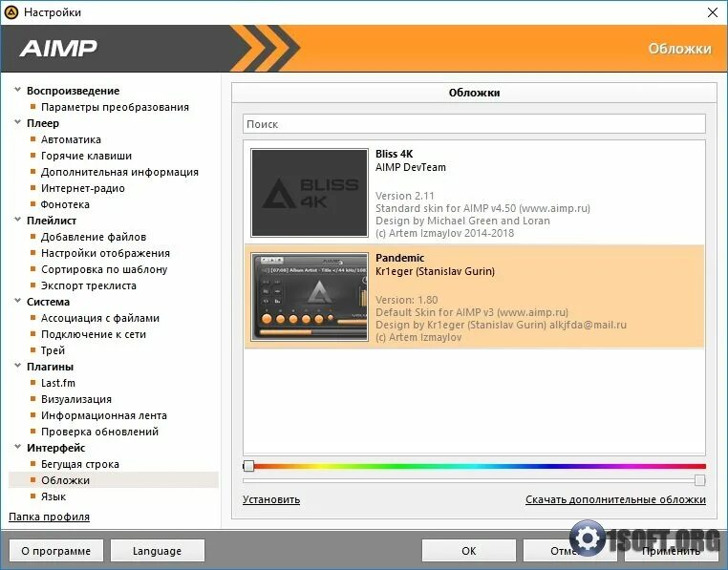Open the Язык settings page
This screenshot has width=728, height=570.
coord(54,497)
